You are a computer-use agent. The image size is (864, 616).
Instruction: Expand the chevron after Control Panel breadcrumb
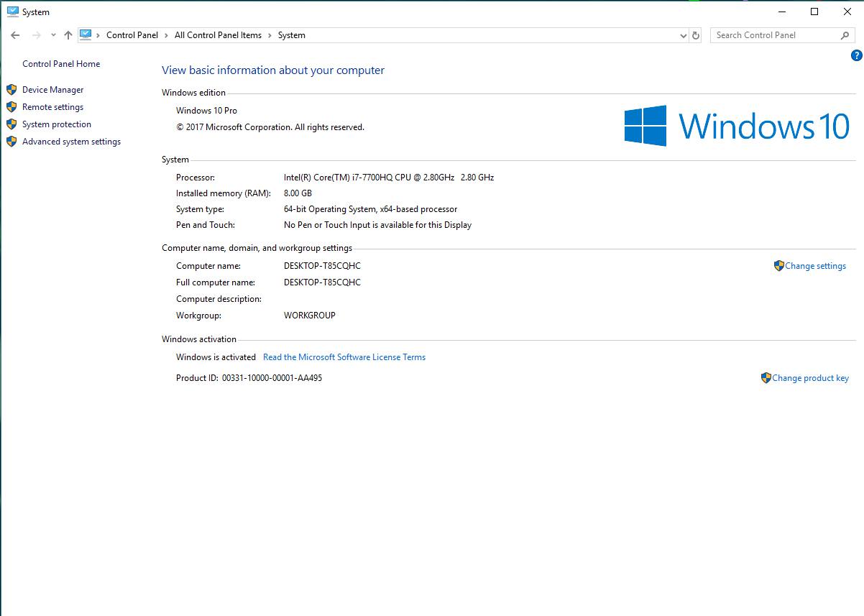coord(166,35)
